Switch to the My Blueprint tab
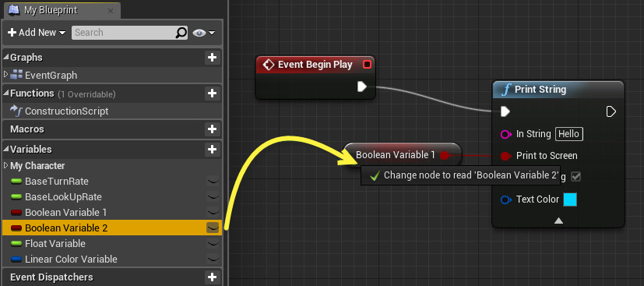This screenshot has height=286, width=644. click(62, 10)
